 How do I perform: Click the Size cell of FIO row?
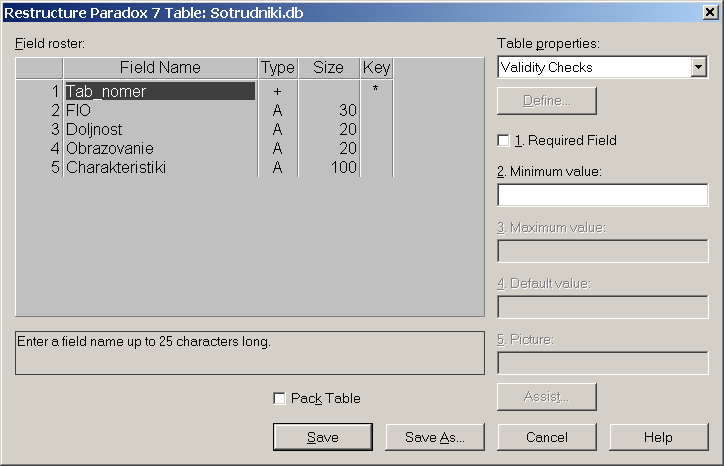(x=329, y=110)
